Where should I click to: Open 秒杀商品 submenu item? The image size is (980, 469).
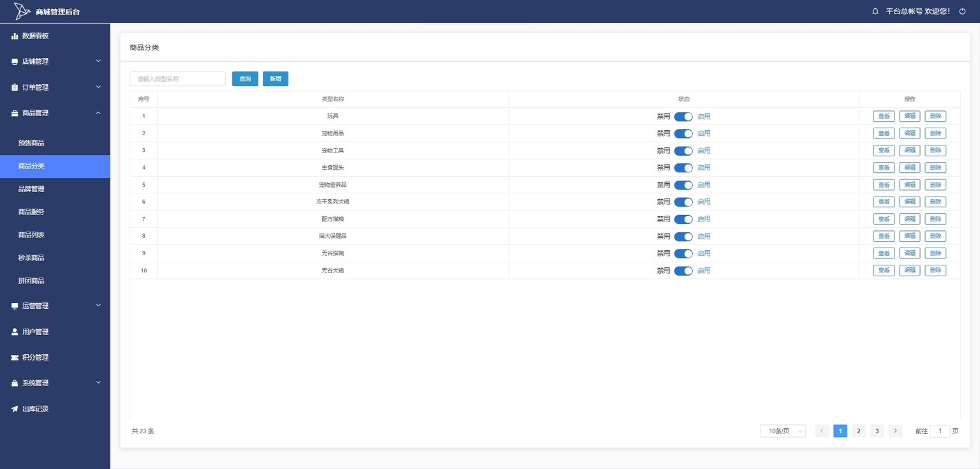tap(55, 258)
